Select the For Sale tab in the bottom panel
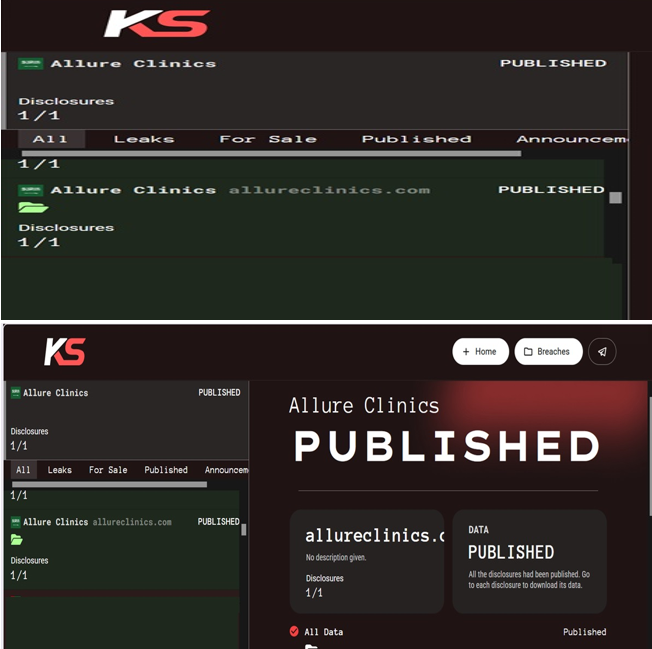 (108, 470)
